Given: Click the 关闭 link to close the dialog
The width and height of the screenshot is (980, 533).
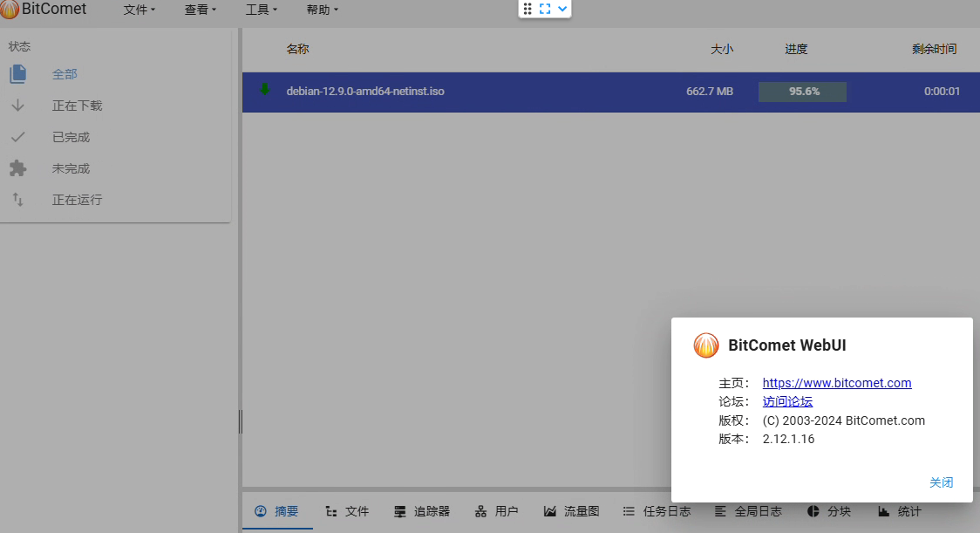Looking at the screenshot, I should [x=942, y=482].
